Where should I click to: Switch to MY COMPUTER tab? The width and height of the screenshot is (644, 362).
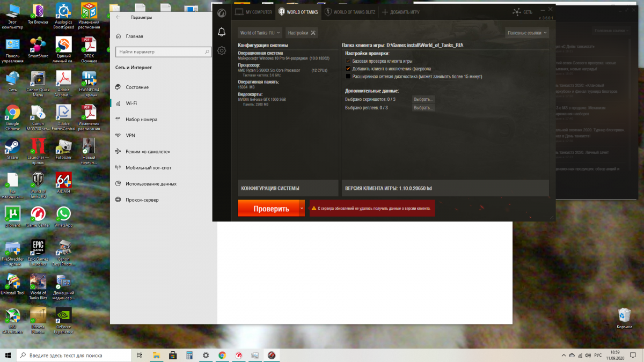[254, 12]
